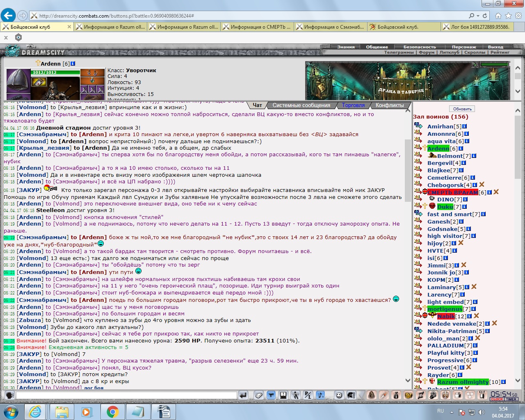Click the chat message input field
The width and height of the screenshot is (525, 420).
[x=126, y=395]
